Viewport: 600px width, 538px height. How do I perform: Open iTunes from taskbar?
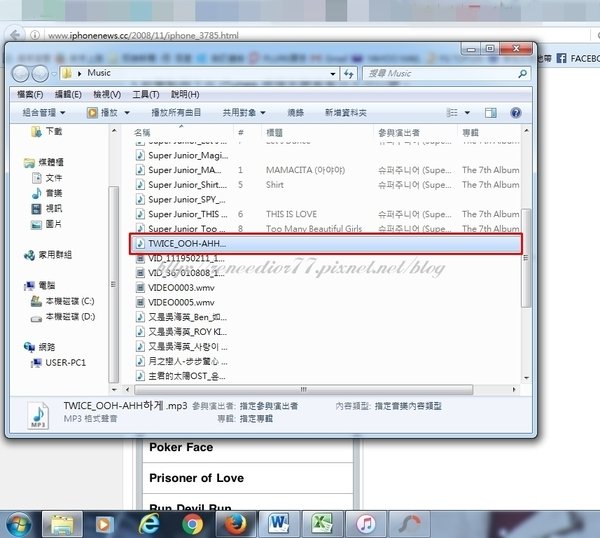(366, 524)
